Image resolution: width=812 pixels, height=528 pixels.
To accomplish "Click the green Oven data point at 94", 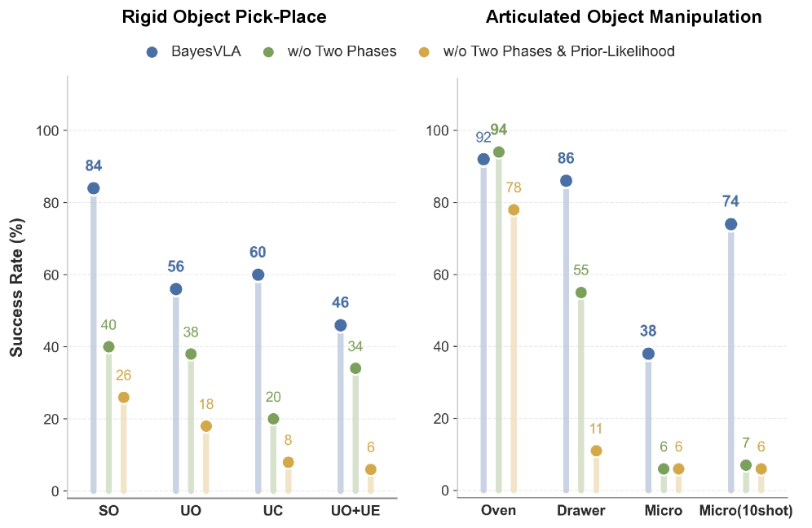I will pos(499,152).
